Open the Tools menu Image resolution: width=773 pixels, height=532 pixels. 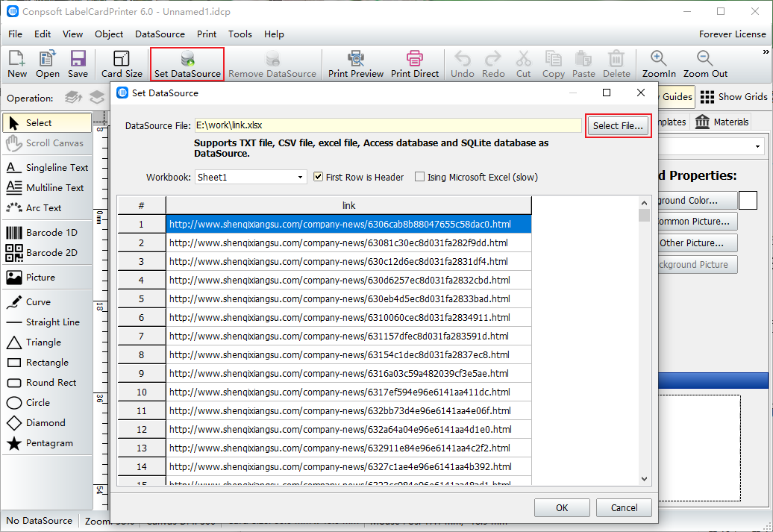240,34
